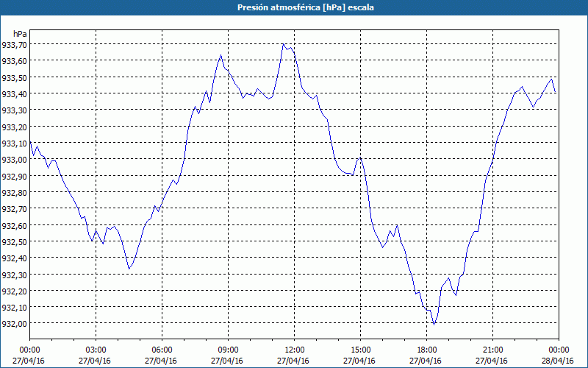The height and width of the screenshot is (368, 588).
Task: Click the 28/04/16 date label
Action: pos(558,361)
